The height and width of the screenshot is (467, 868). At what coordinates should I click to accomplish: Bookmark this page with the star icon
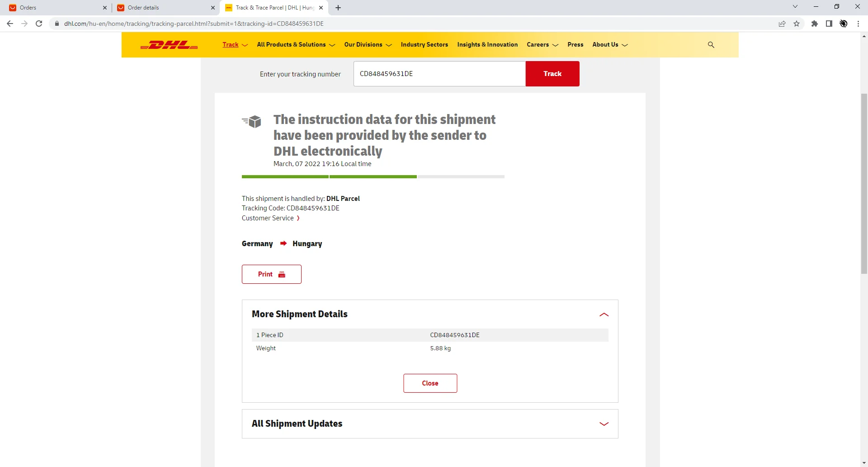tap(797, 24)
